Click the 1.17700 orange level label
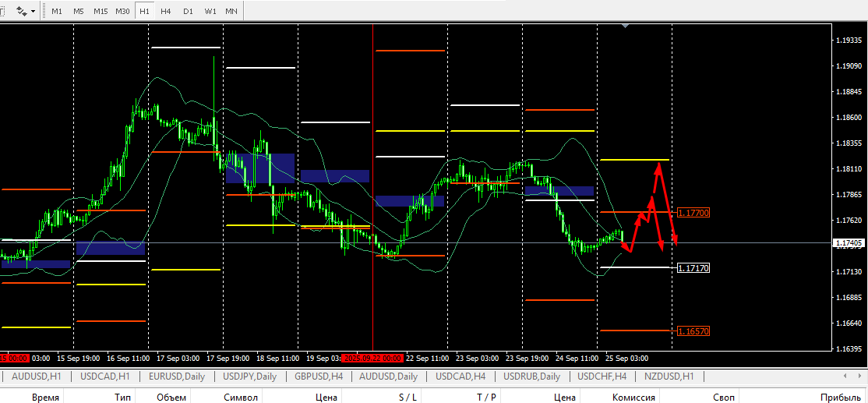This screenshot has width=868, height=403. 693,213
